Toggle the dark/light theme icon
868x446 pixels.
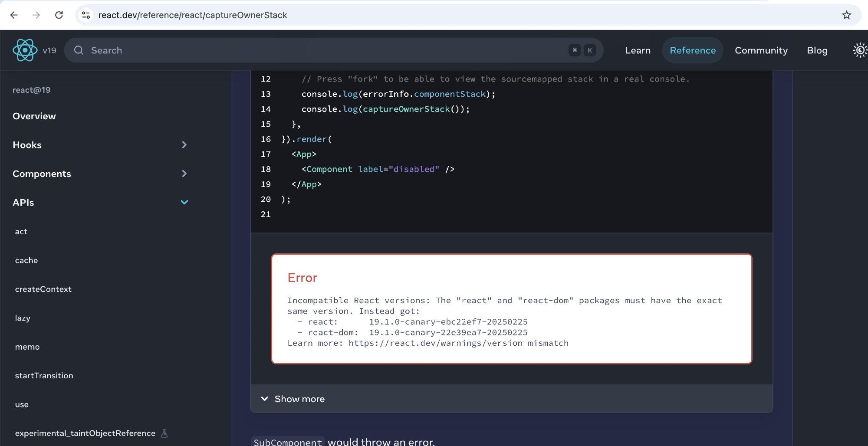[x=859, y=50]
